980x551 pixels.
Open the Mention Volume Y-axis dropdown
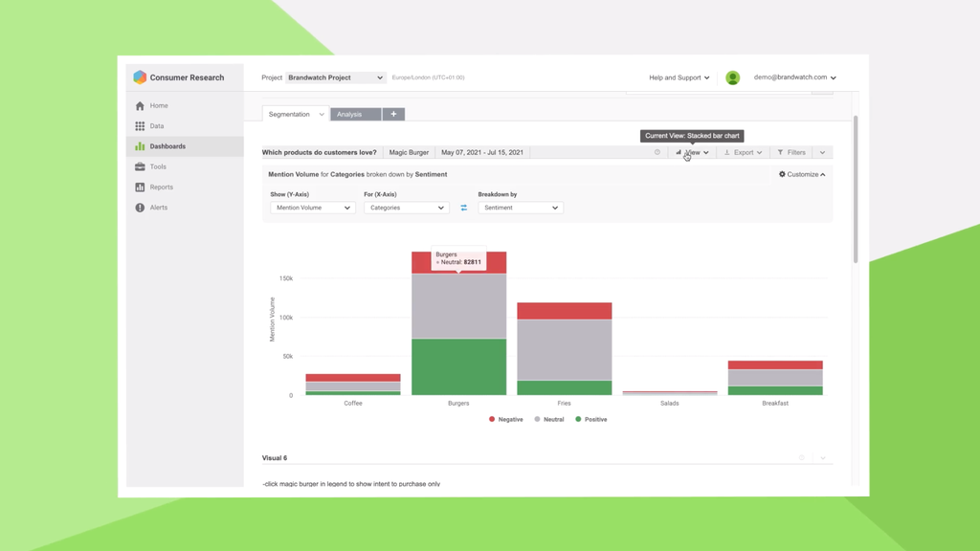313,208
